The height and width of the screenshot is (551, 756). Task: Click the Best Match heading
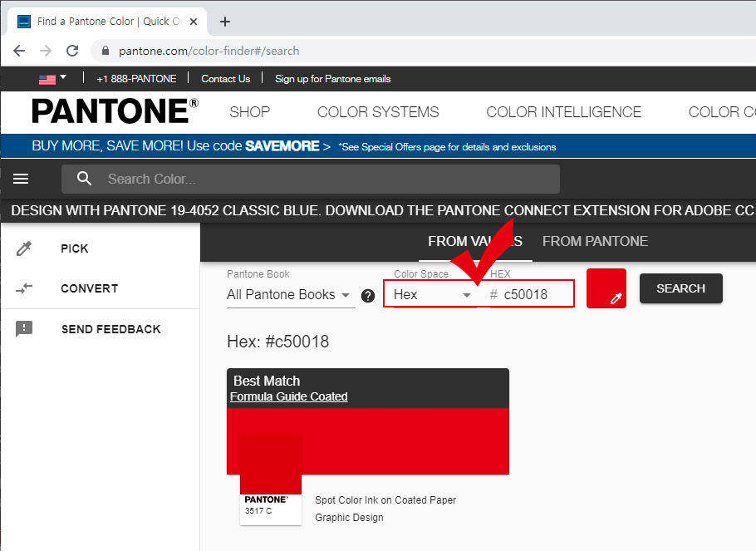267,381
